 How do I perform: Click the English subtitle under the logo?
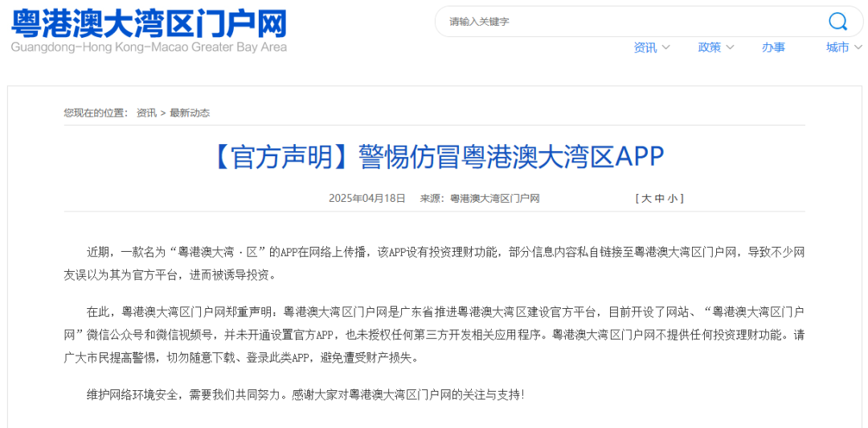click(x=149, y=47)
